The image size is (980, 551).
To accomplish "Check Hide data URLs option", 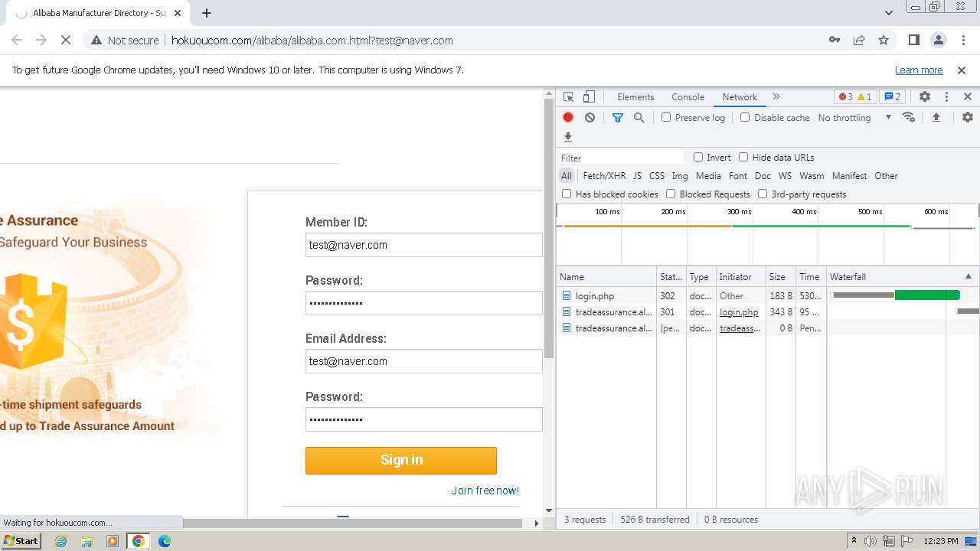I will (x=743, y=158).
